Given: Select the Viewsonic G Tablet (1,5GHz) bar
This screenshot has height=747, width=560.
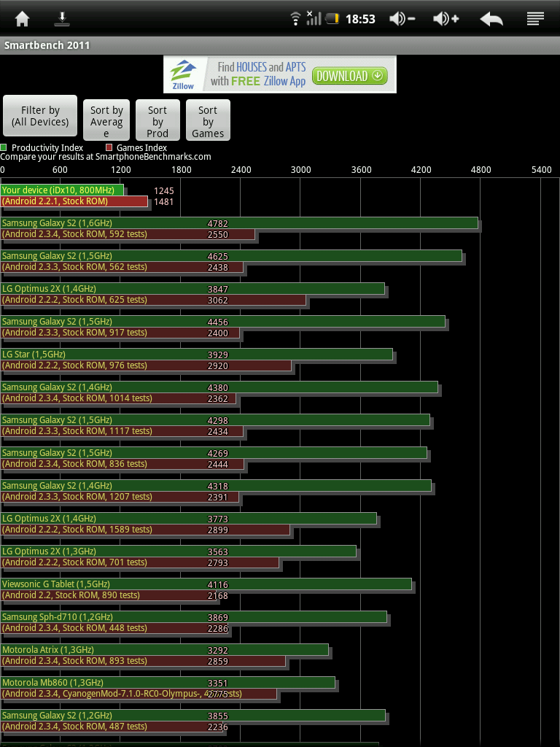Looking at the screenshot, I should click(x=206, y=584).
